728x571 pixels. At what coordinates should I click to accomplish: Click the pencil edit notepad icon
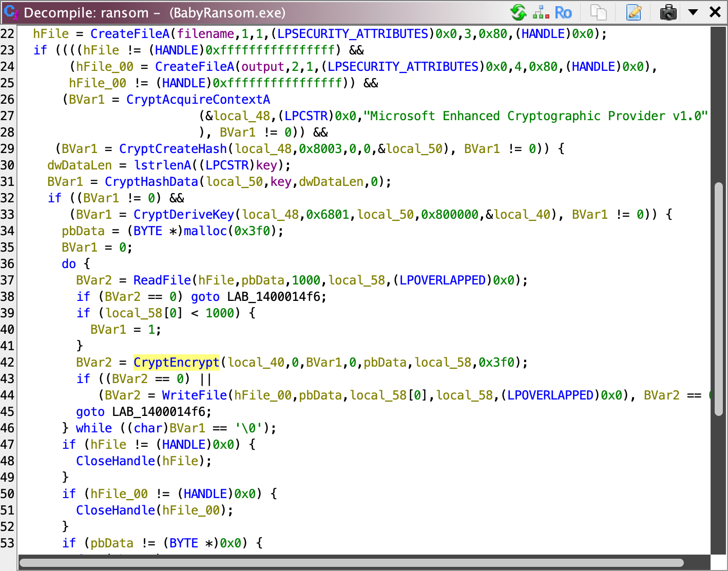click(x=634, y=12)
